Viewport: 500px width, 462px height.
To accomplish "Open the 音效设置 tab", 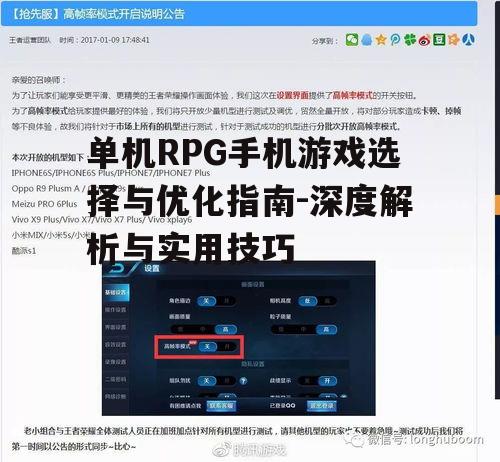I will 116,344.
